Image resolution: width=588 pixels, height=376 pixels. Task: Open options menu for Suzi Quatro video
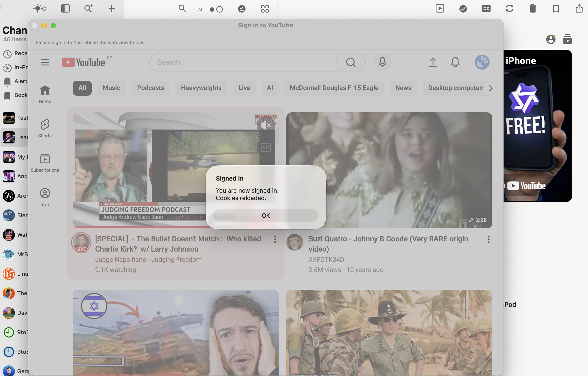coord(488,239)
